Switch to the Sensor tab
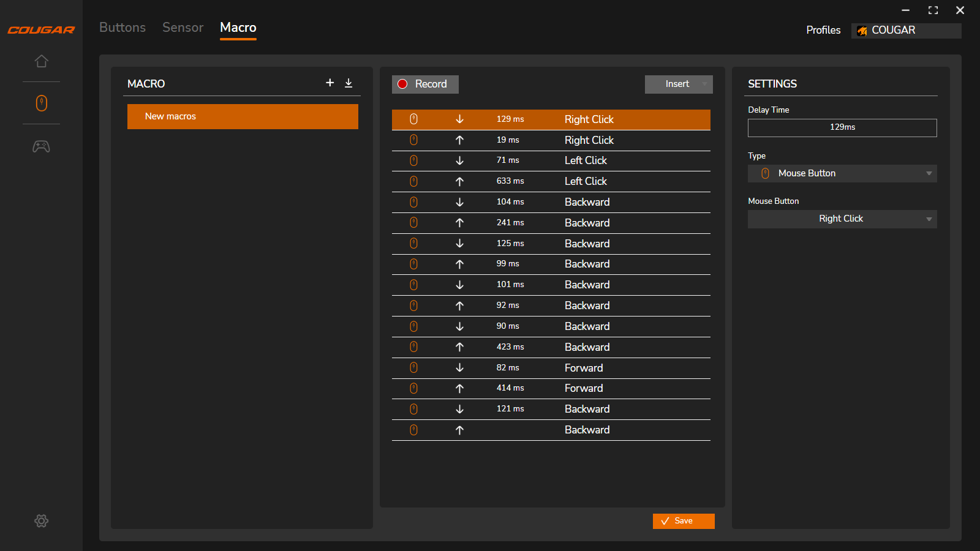Image resolution: width=980 pixels, height=551 pixels. click(x=183, y=28)
